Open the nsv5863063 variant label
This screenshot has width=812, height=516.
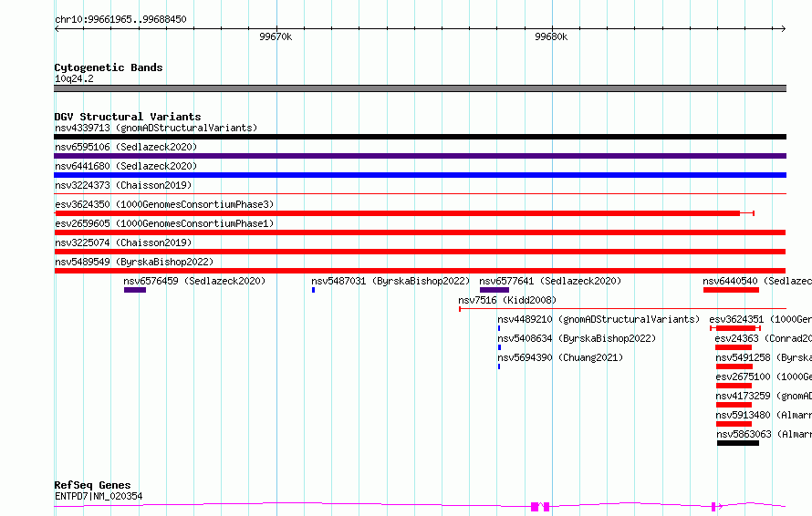tap(765, 434)
